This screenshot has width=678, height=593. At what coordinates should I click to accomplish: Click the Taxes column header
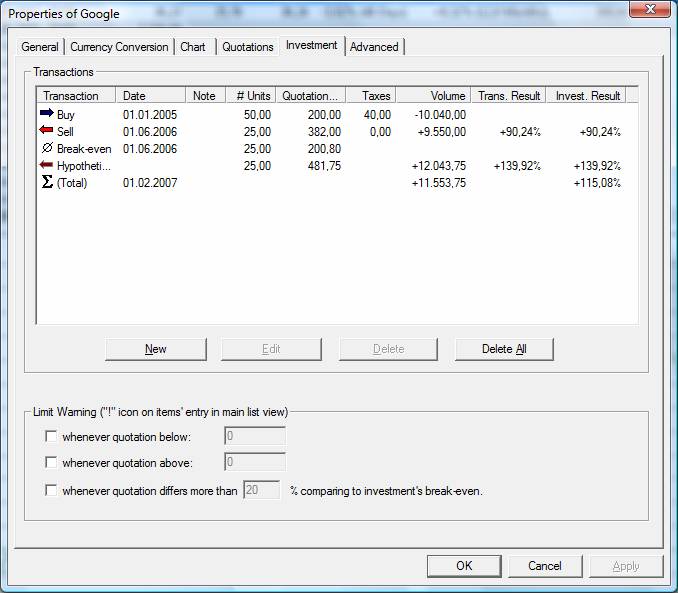coord(371,95)
